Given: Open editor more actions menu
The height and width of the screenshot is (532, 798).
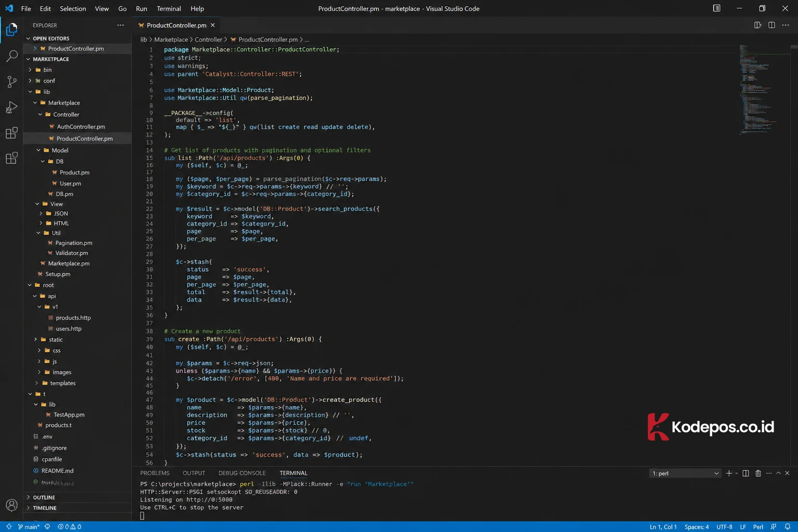Looking at the screenshot, I should click(x=786, y=25).
